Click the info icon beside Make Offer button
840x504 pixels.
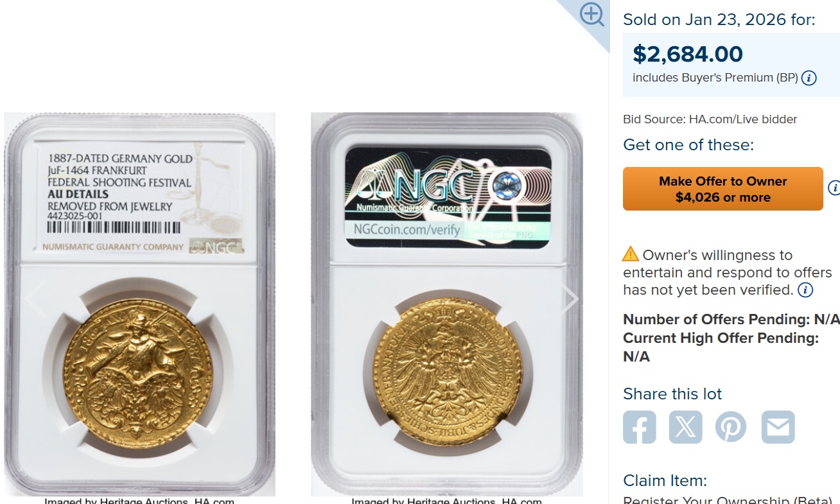tap(834, 188)
